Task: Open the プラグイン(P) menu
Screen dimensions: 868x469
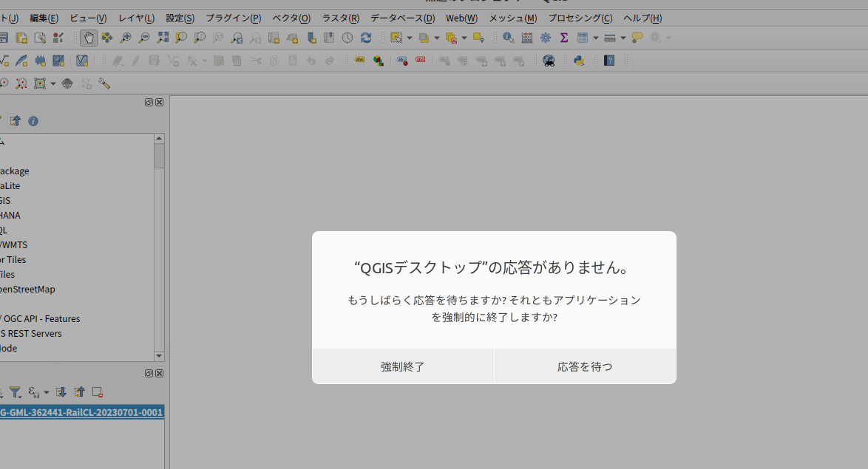Action: pyautogui.click(x=234, y=18)
